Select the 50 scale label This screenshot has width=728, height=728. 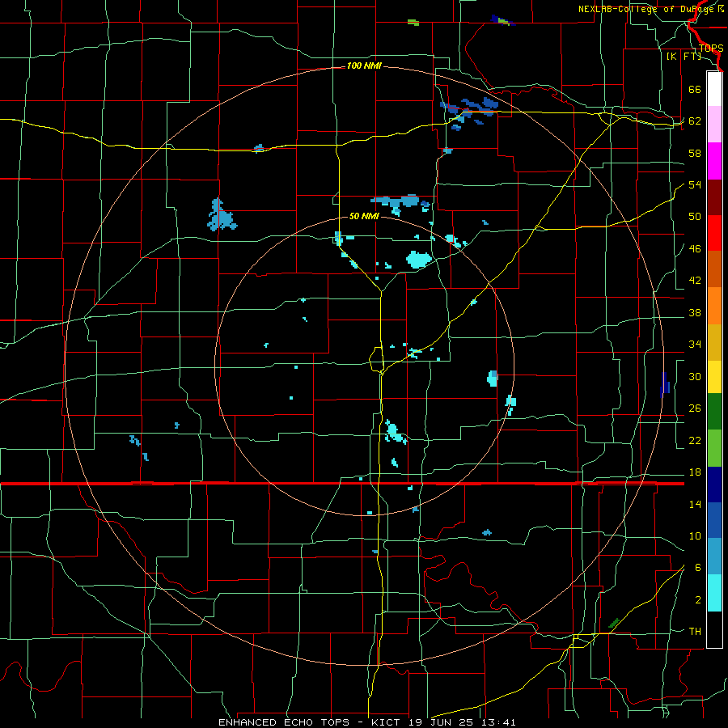695,217
